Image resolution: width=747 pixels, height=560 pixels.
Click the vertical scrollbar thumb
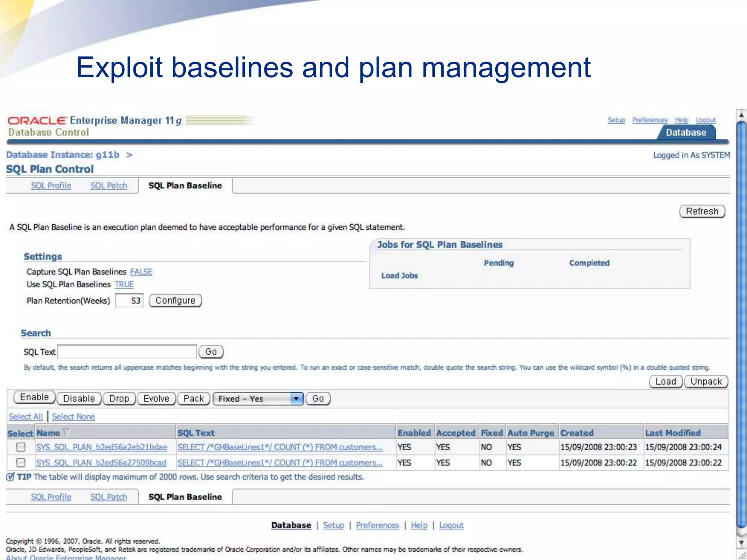coord(741,324)
